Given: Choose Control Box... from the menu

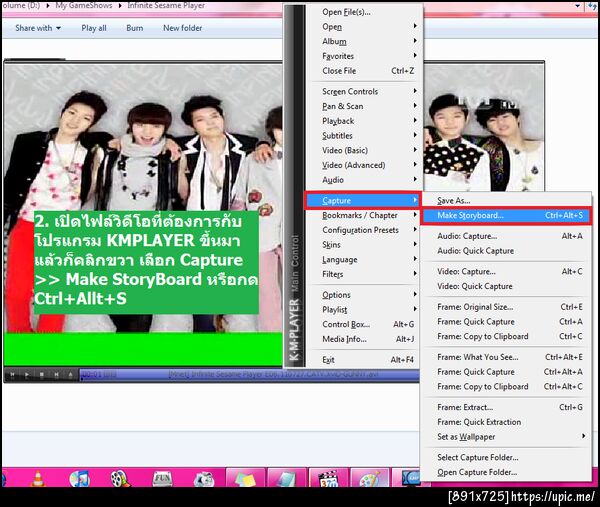Looking at the screenshot, I should [364, 324].
